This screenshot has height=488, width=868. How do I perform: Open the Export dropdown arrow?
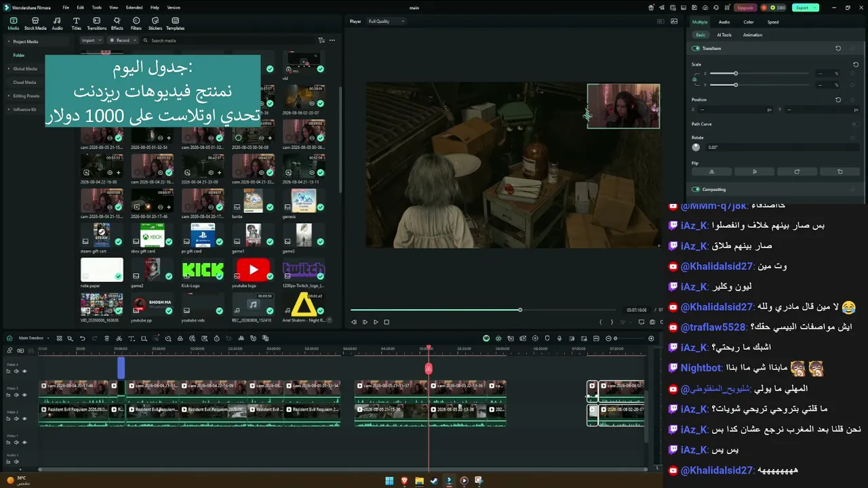pos(816,8)
